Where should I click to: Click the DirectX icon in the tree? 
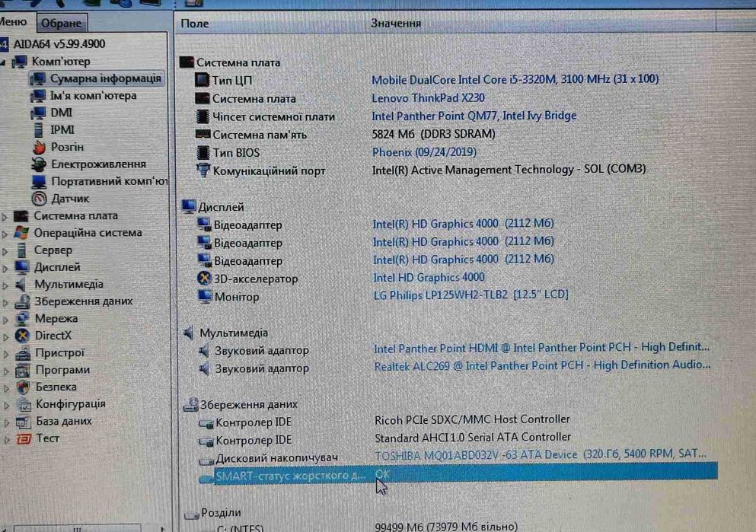[x=22, y=336]
